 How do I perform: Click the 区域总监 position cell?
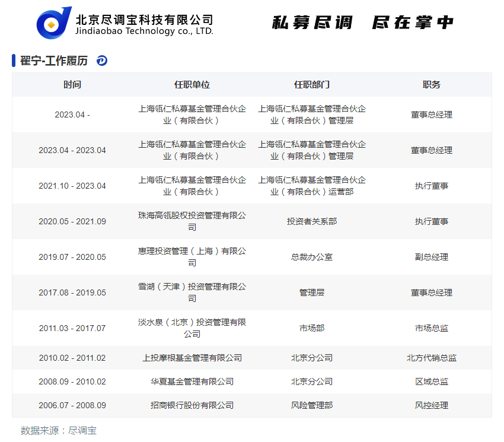(431, 381)
